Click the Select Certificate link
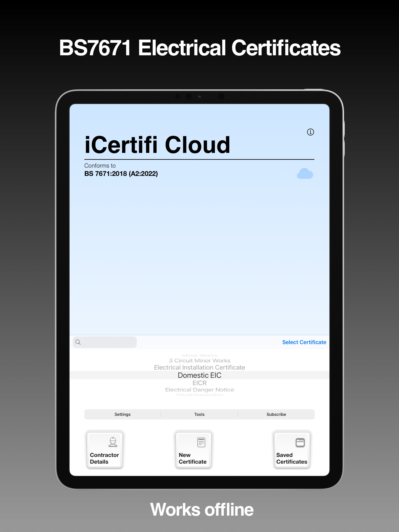This screenshot has width=399, height=532. pos(304,342)
